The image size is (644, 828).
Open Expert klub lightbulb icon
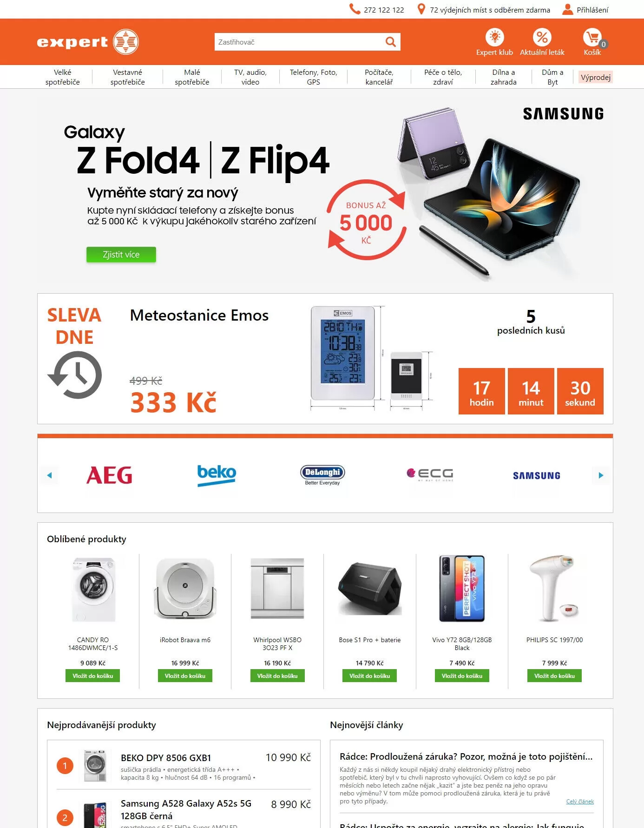pos(494,37)
